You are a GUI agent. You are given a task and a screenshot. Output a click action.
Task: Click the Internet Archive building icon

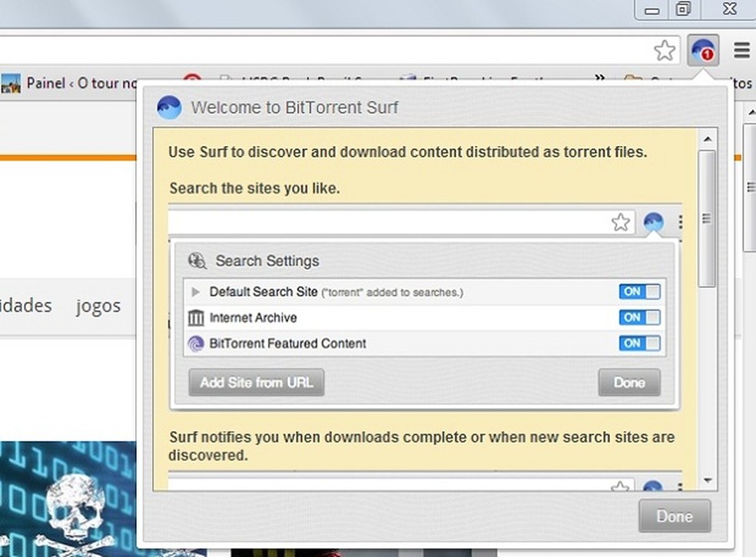pyautogui.click(x=196, y=318)
